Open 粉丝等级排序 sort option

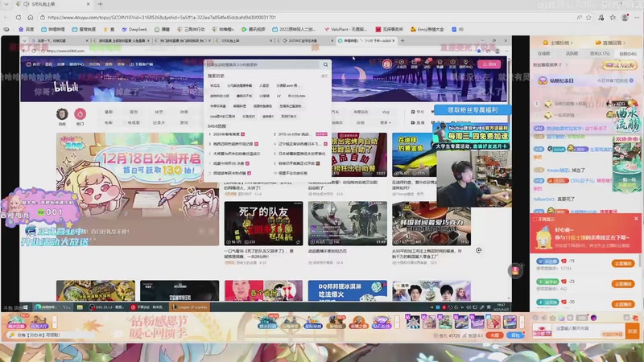click(x=547, y=65)
